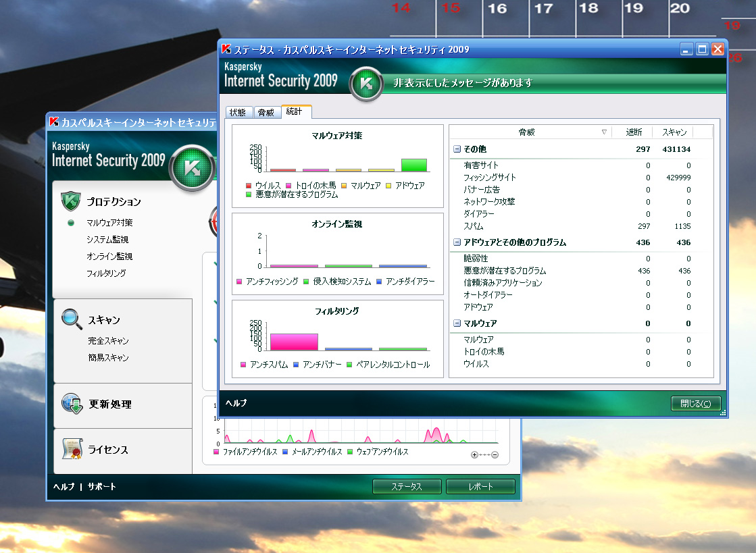Minimize the ステータス window
The height and width of the screenshot is (553, 756).
[686, 49]
